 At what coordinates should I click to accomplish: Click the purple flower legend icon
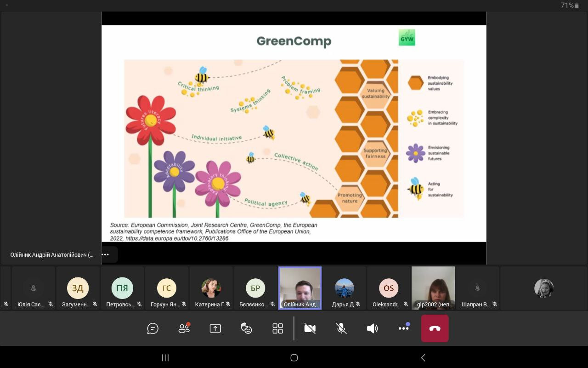[416, 153]
